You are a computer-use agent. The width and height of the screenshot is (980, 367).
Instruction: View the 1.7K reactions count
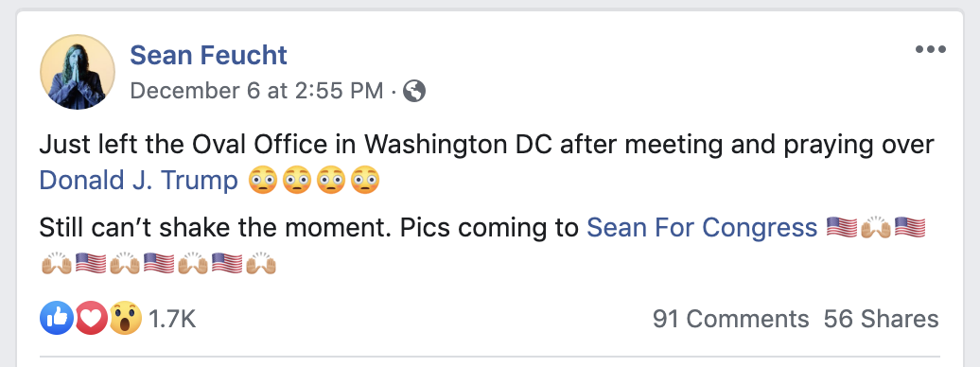tap(172, 320)
